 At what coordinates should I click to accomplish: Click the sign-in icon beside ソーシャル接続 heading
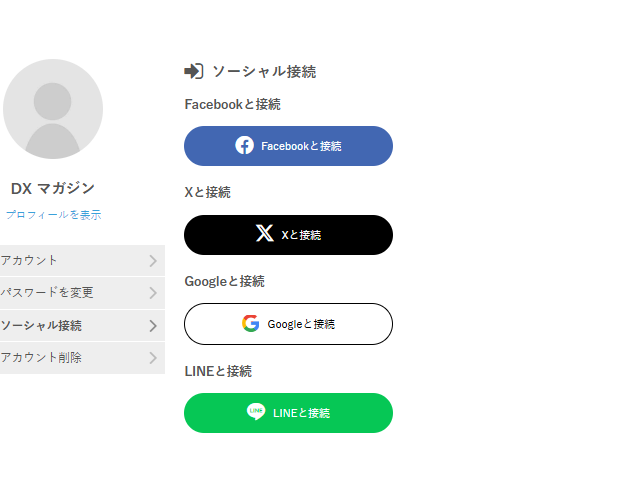coord(194,71)
